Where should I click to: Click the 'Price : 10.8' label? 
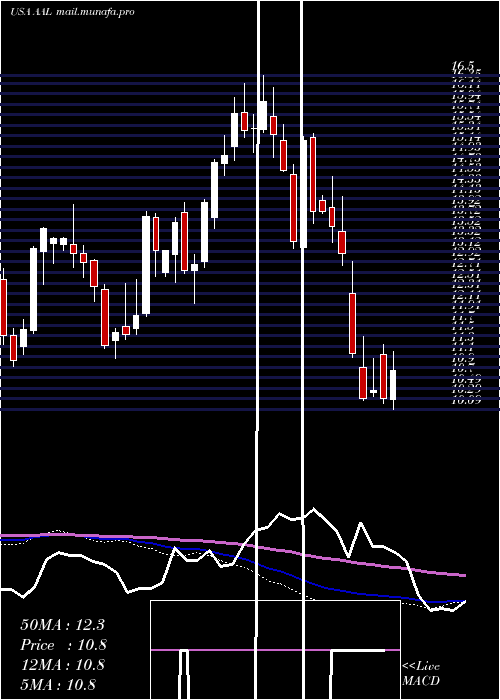[x=63, y=645]
